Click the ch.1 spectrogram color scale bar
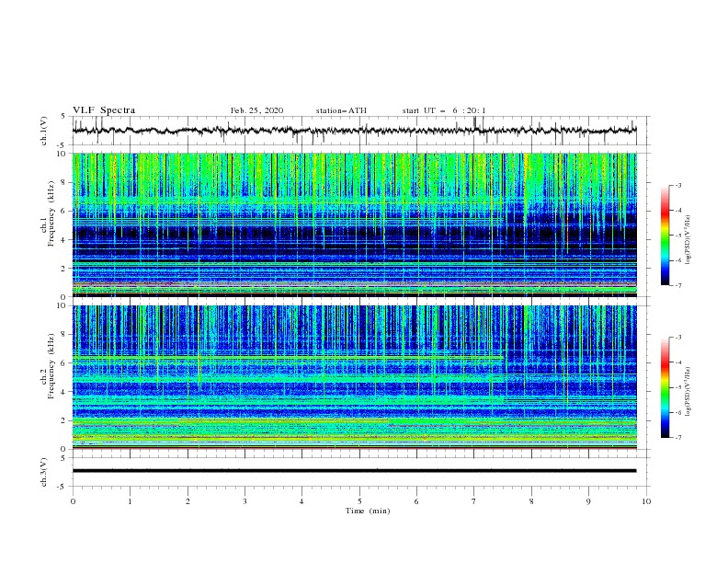The height and width of the screenshot is (563, 728). pos(665,236)
